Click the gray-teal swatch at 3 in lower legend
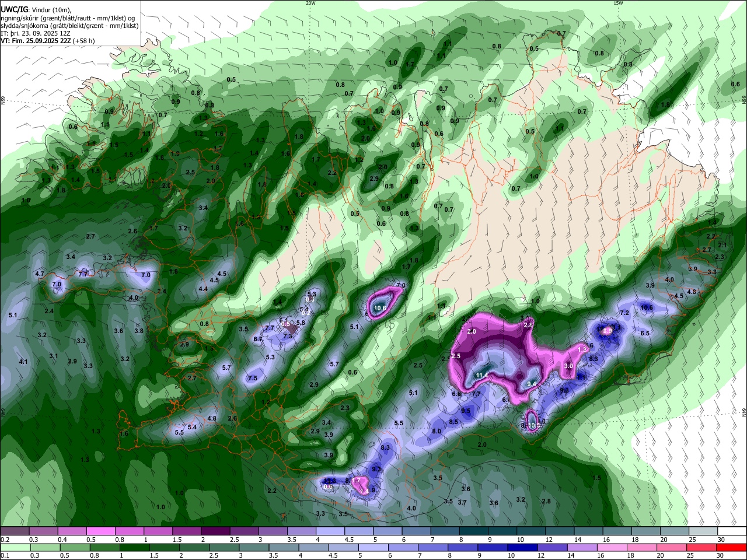Image resolution: width=747 pixels, height=560 pixels. coord(254,547)
